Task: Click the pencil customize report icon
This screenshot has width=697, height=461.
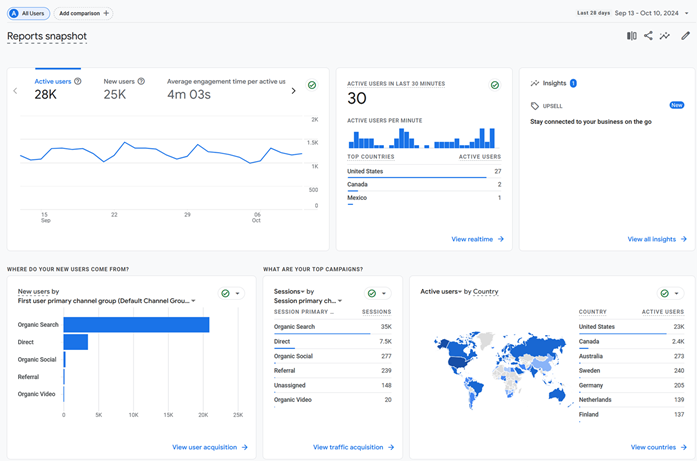Action: point(685,36)
